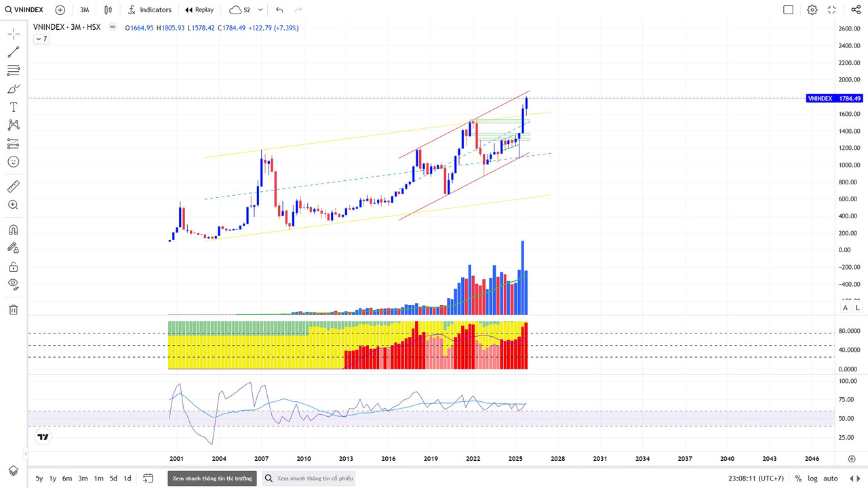Open the TradingView logo link
This screenshot has width=868, height=488.
point(43,437)
